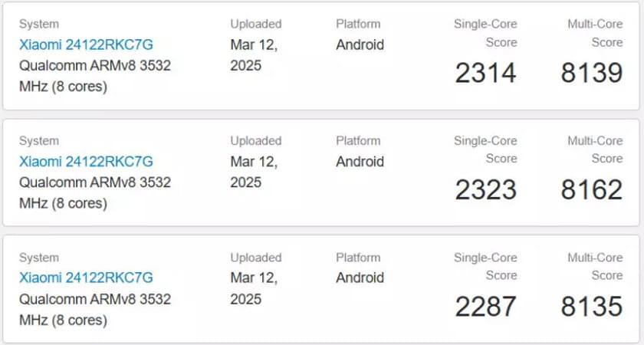Image resolution: width=644 pixels, height=345 pixels.
Task: Open Xiaomi 24122RKC7G link scoring 2323 single-core
Action: click(86, 162)
